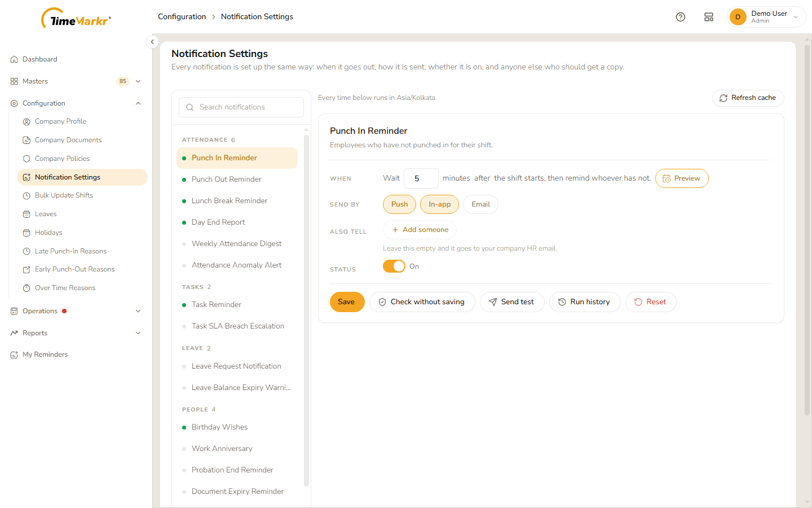Open the Demo User account dropdown
812x508 pixels.
pos(767,17)
